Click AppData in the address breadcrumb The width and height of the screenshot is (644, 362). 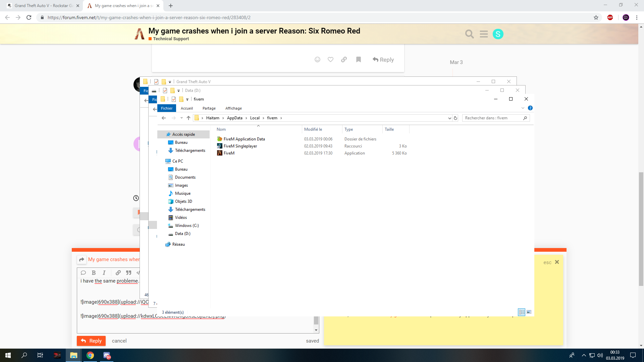pos(234,118)
